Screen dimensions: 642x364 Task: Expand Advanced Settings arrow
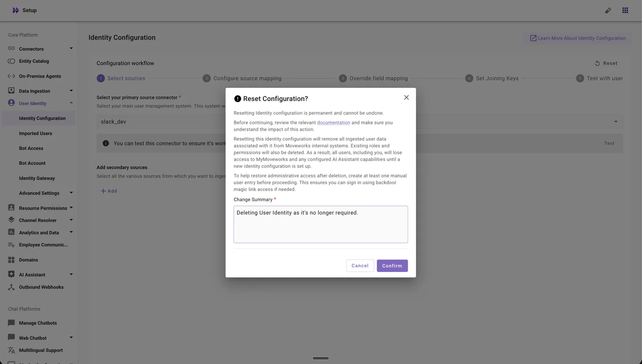pyautogui.click(x=71, y=193)
